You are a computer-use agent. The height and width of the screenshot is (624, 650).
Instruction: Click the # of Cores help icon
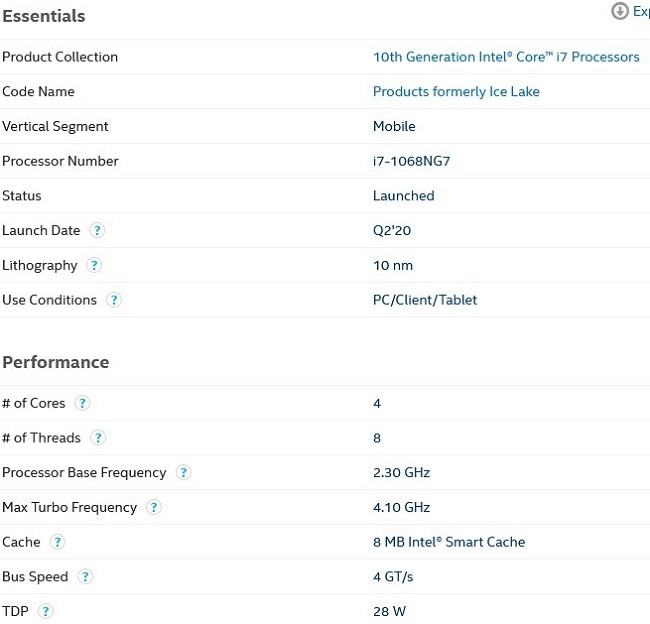coord(82,403)
